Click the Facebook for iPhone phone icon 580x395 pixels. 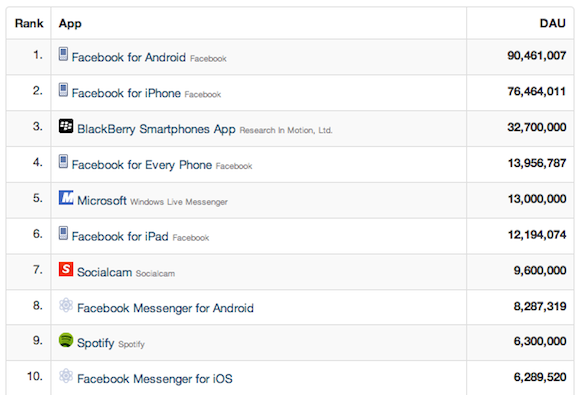63,90
